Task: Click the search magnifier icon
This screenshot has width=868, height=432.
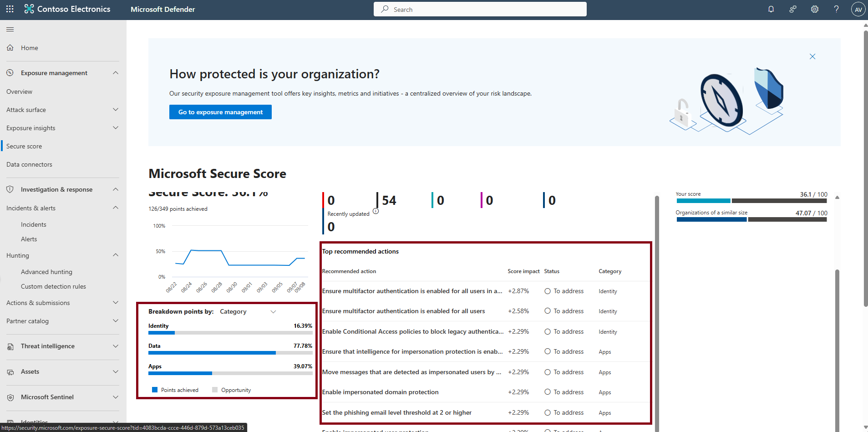Action: pos(385,9)
